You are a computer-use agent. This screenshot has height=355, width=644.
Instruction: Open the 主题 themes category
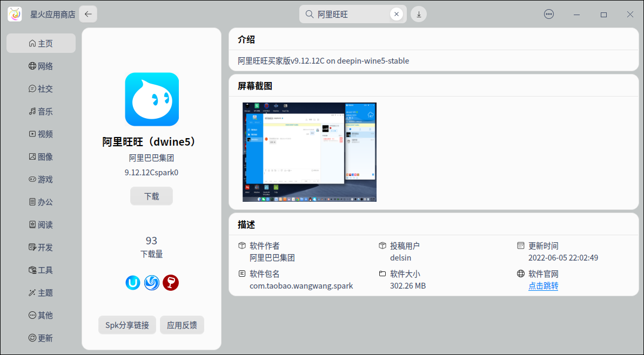coord(41,293)
